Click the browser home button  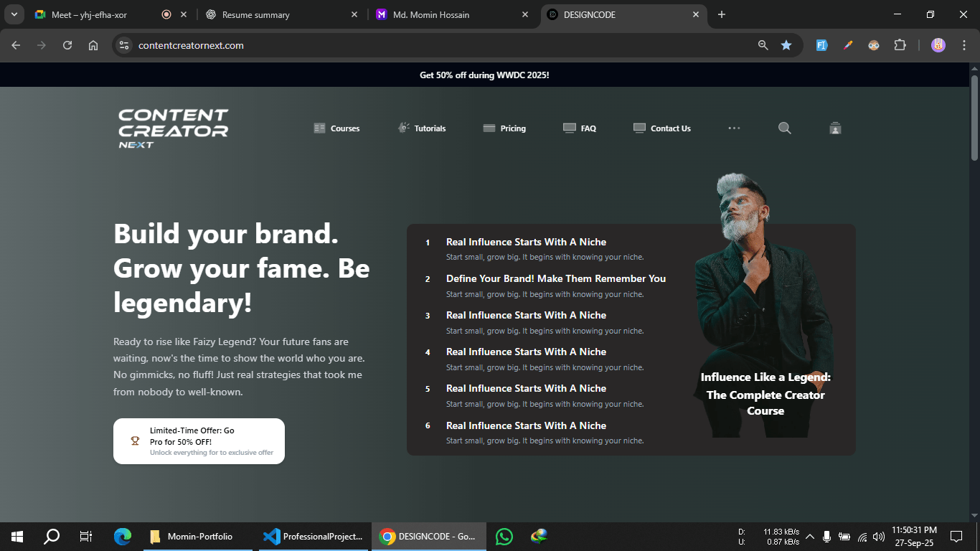pos(93,45)
